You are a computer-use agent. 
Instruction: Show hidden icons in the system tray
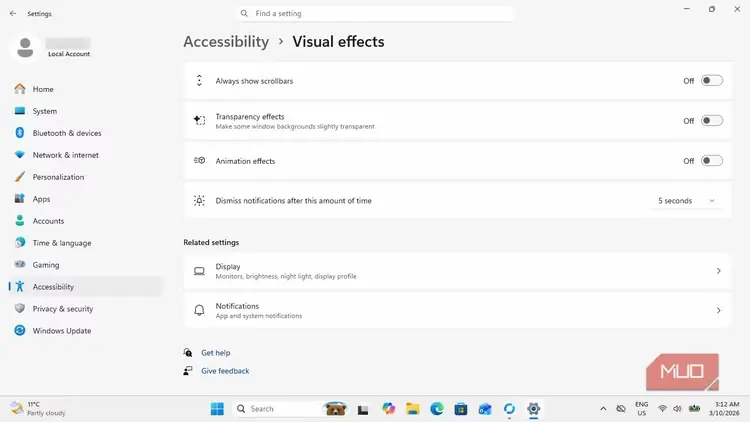(603, 409)
